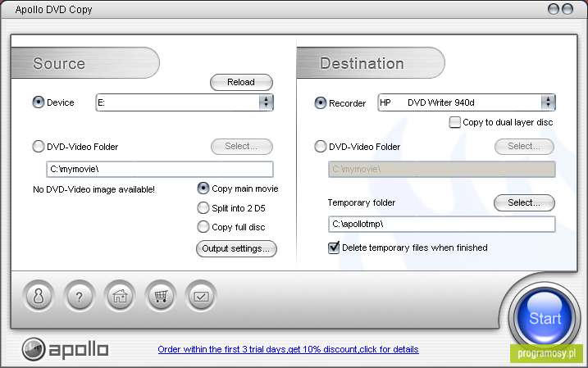Open Output settings dialog
Screen dimensions: 588x368
click(x=236, y=248)
